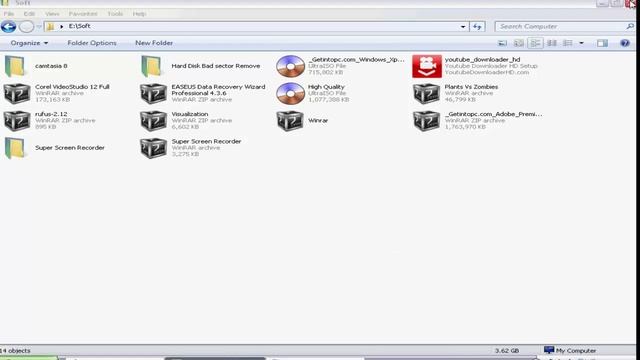Select the Winrar archive icon

click(x=290, y=121)
